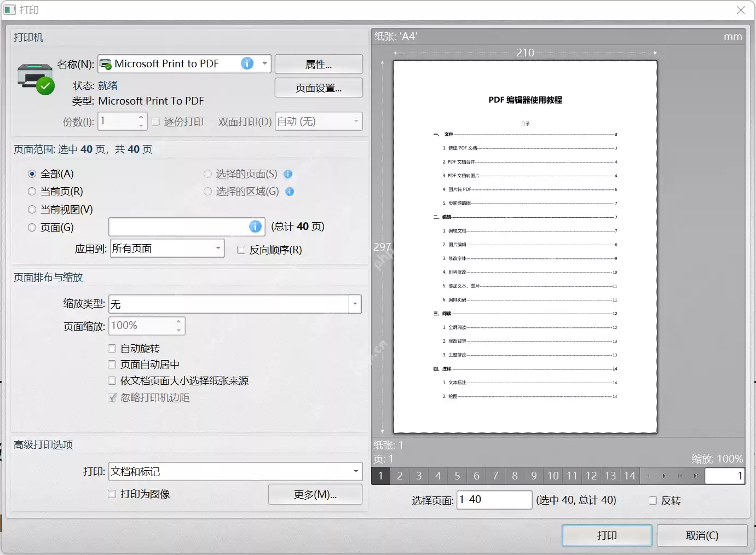The height and width of the screenshot is (555, 756).
Task: Go to the next page using the arrow icon
Action: [x=664, y=476]
